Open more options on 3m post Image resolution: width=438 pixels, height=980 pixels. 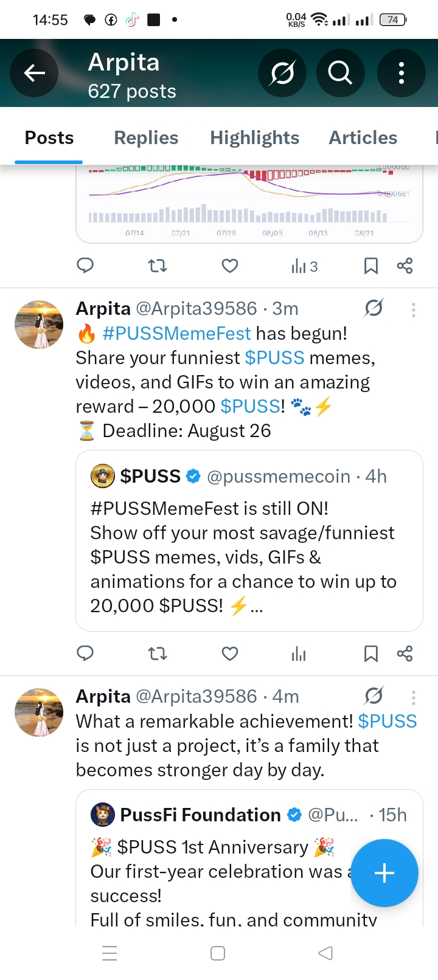point(413,310)
